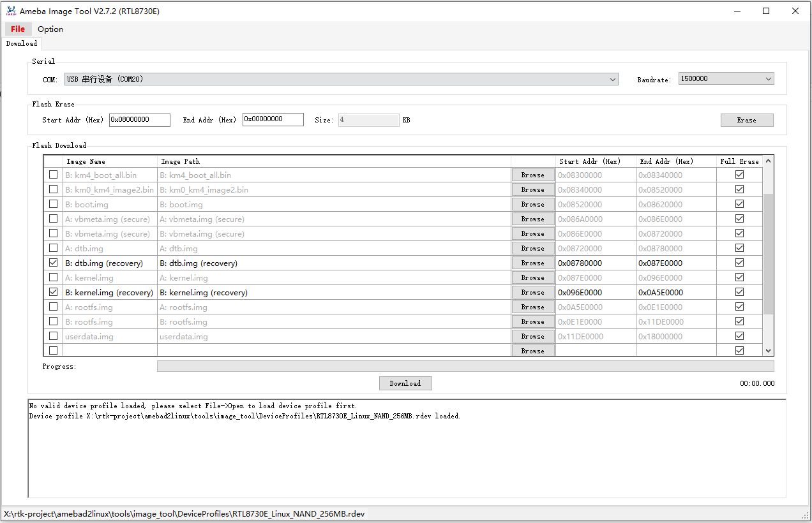812x523 pixels.
Task: Select the Download tab
Action: click(x=22, y=43)
